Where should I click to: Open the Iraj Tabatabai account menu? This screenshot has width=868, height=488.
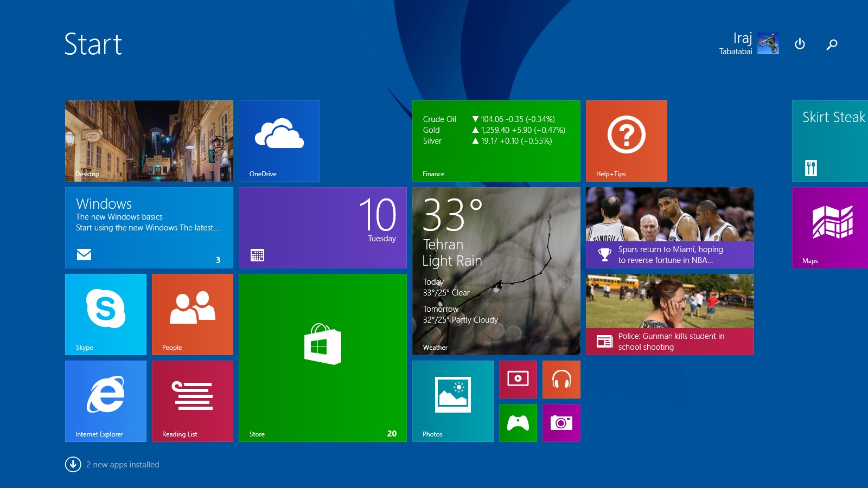click(x=749, y=43)
